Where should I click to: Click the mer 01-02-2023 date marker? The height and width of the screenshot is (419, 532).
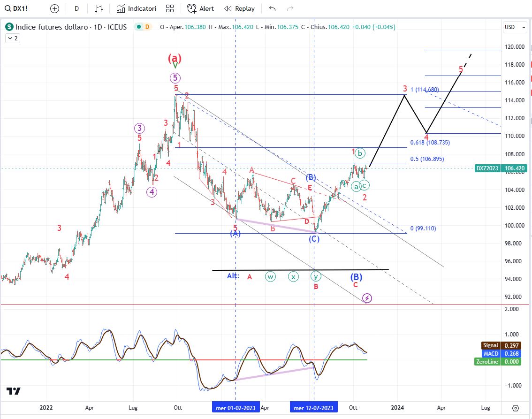point(236,407)
